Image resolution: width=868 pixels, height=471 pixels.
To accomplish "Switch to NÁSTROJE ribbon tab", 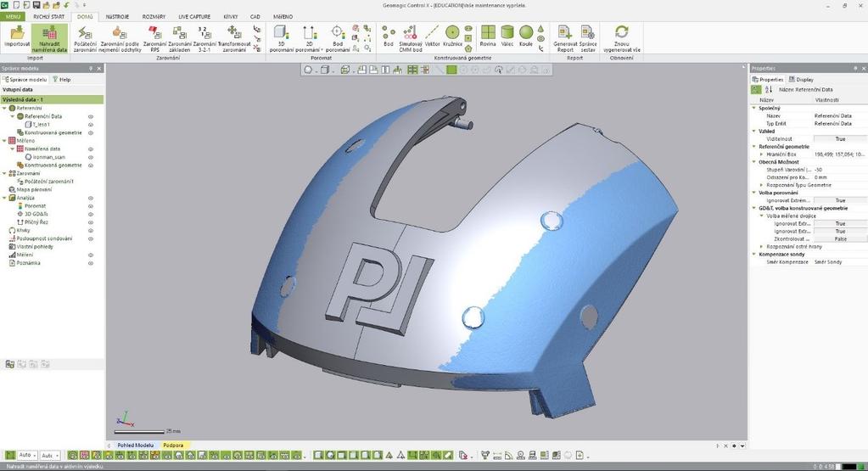I will click(x=117, y=17).
